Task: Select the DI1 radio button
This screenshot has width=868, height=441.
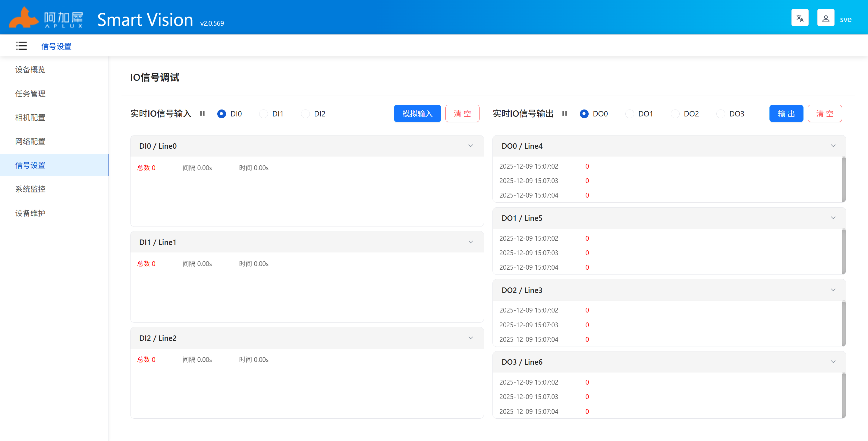Action: click(x=263, y=114)
